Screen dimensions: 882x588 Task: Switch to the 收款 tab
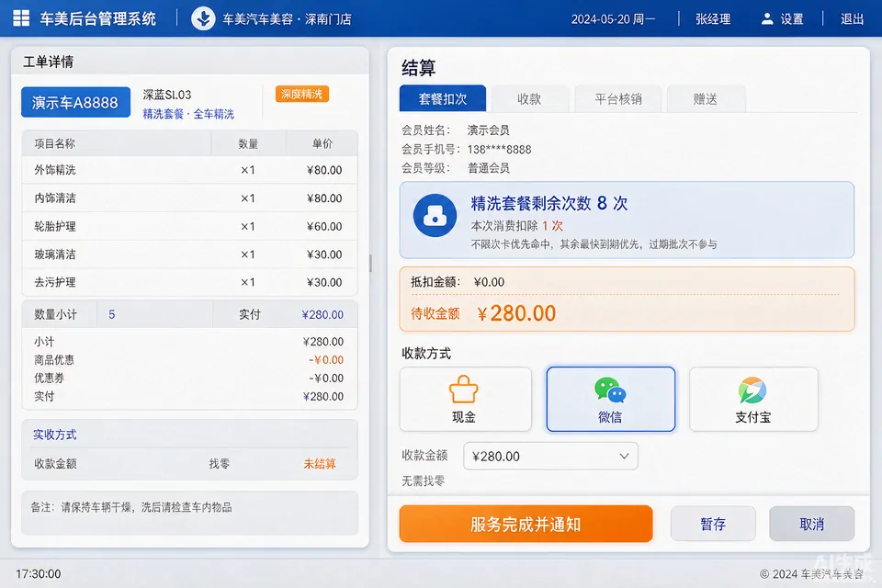click(x=529, y=99)
